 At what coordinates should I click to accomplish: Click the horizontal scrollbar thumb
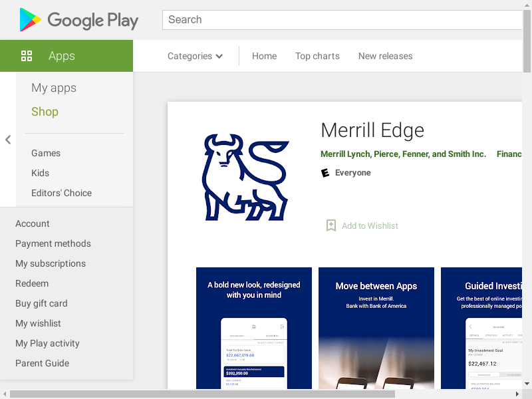[203, 394]
